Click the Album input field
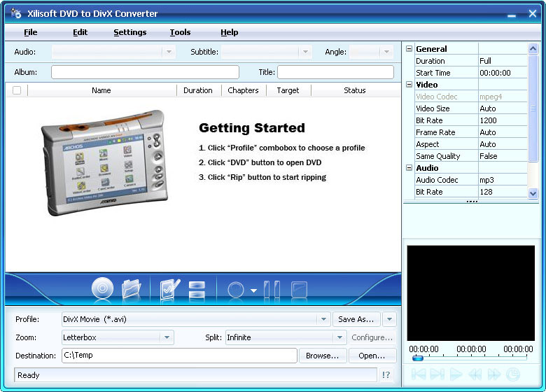 click(x=145, y=72)
